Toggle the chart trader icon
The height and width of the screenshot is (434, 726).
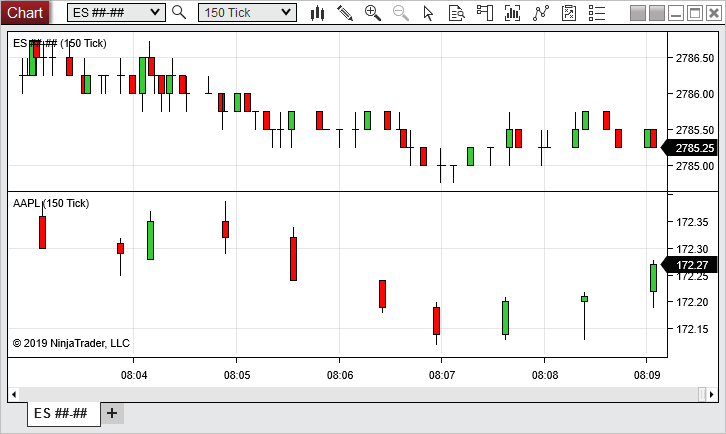point(485,13)
